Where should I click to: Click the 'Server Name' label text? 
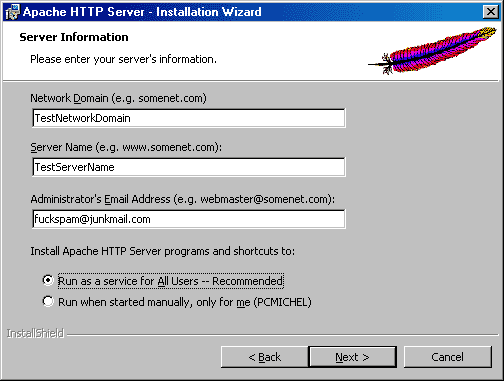(126, 147)
